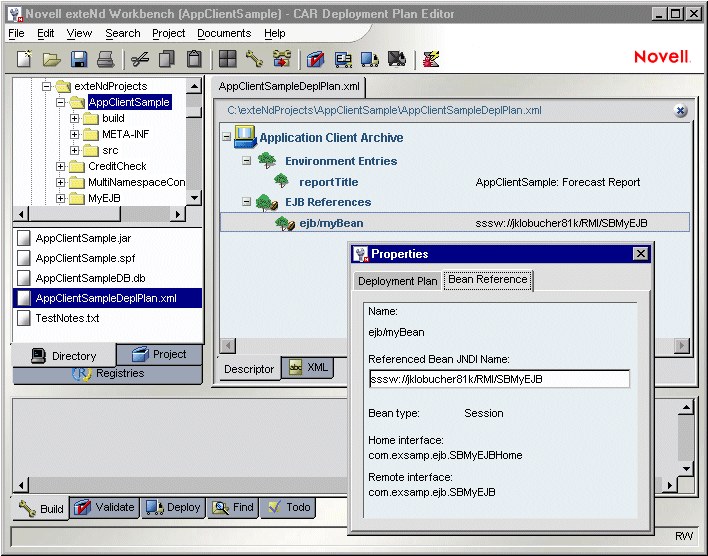Click project tree scroll down arrow
The height and width of the screenshot is (556, 708).
[x=194, y=198]
